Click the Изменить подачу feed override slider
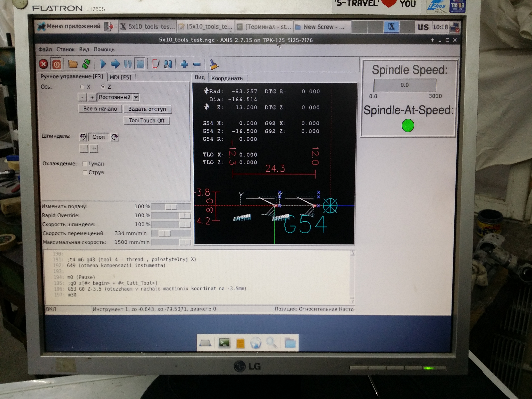 click(171, 207)
